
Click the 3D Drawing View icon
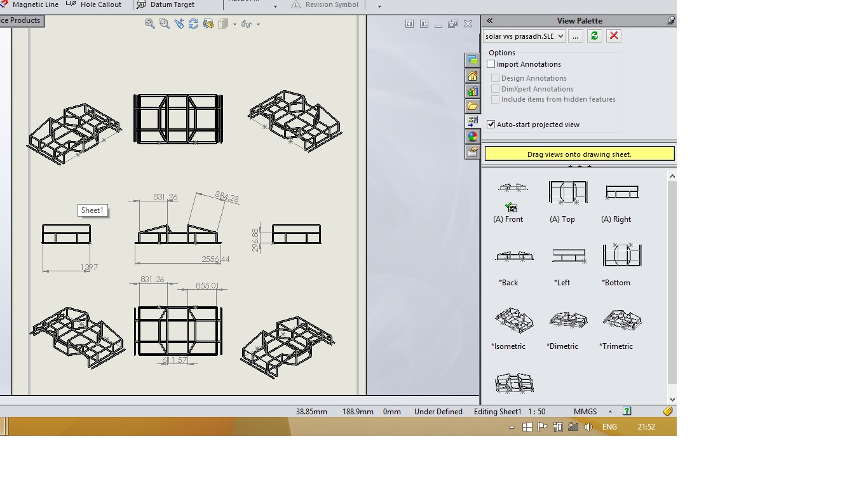click(208, 24)
